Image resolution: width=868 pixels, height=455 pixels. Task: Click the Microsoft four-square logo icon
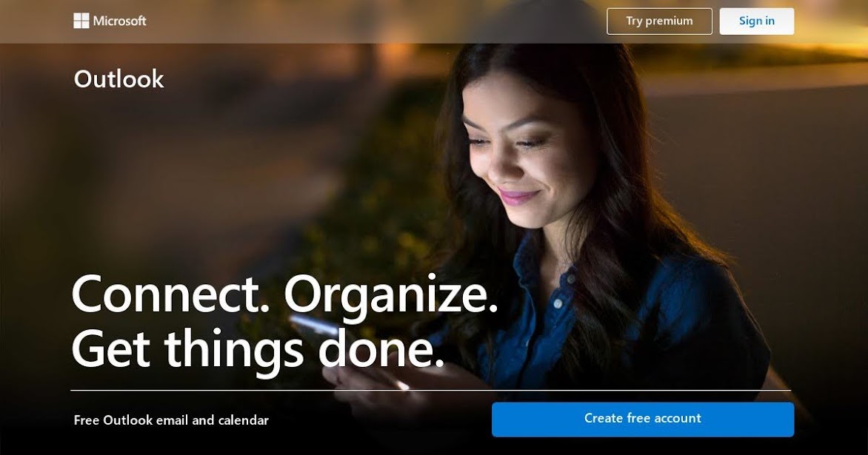pos(81,21)
